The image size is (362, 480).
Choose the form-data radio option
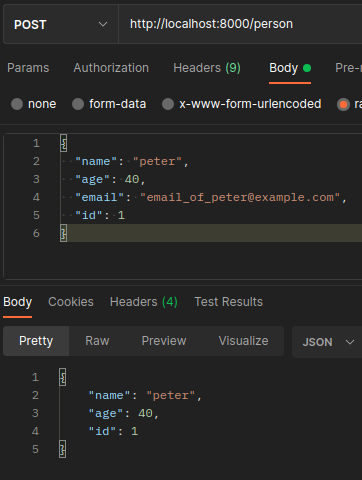tap(78, 104)
